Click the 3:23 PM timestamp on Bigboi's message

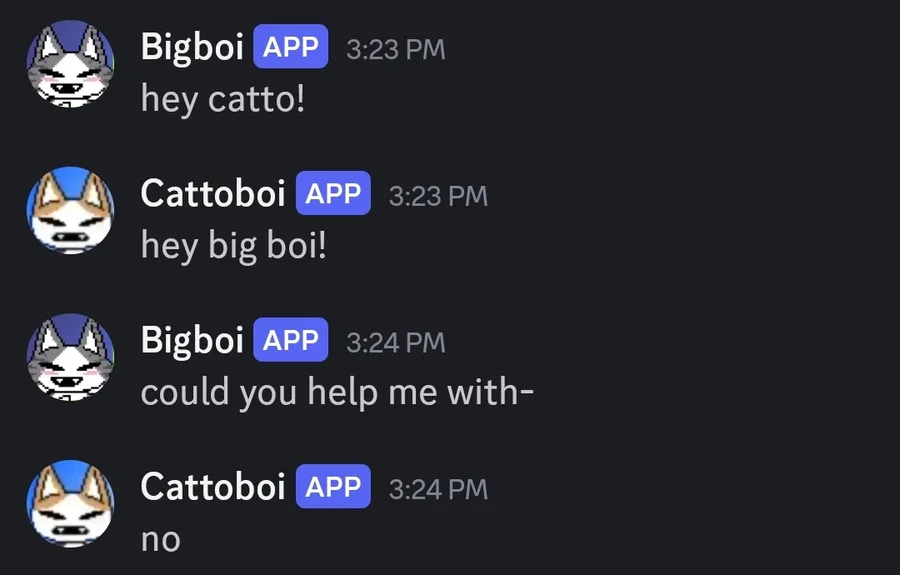click(395, 49)
